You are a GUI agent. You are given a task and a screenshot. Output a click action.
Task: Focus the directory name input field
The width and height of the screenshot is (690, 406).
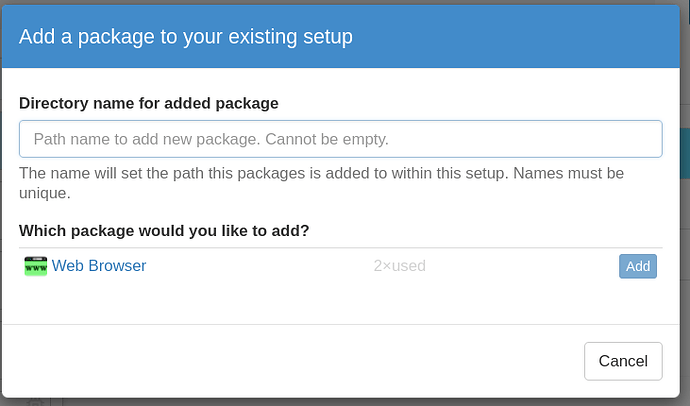[x=340, y=139]
